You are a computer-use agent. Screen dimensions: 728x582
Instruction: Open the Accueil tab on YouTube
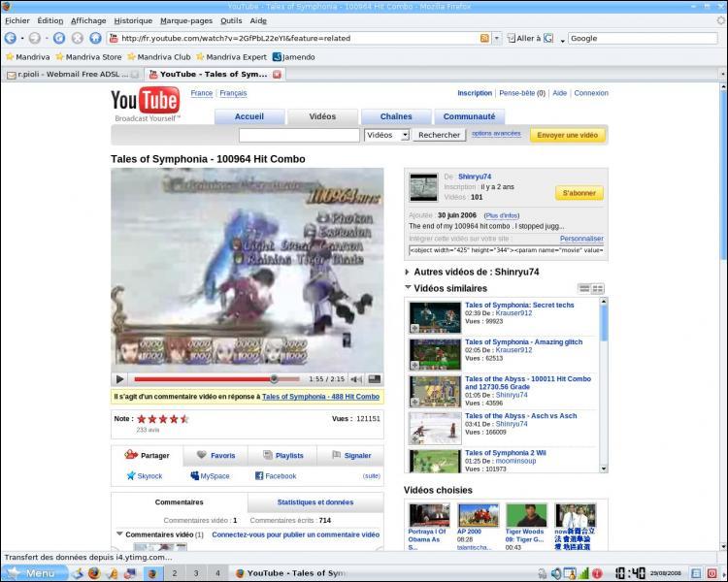pyautogui.click(x=249, y=116)
